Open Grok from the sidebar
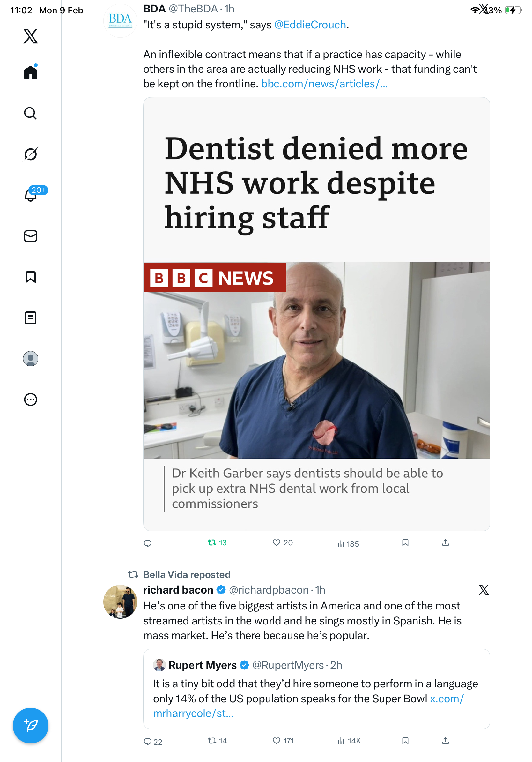 click(31, 154)
